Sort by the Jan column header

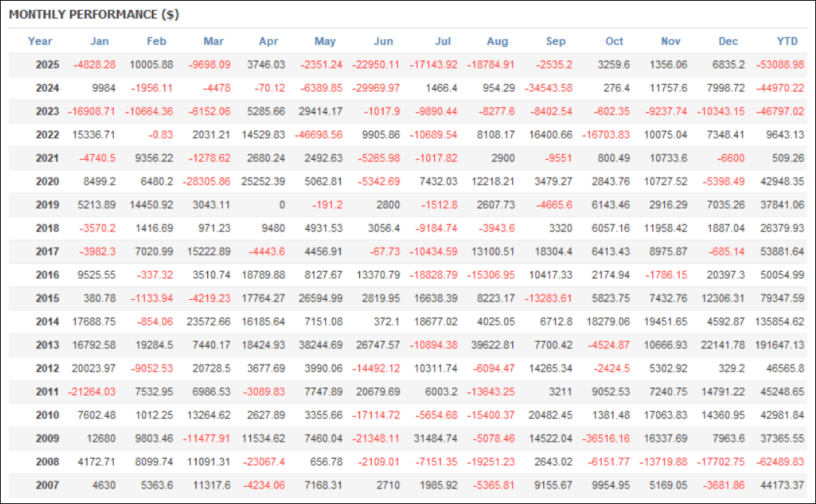[x=100, y=41]
